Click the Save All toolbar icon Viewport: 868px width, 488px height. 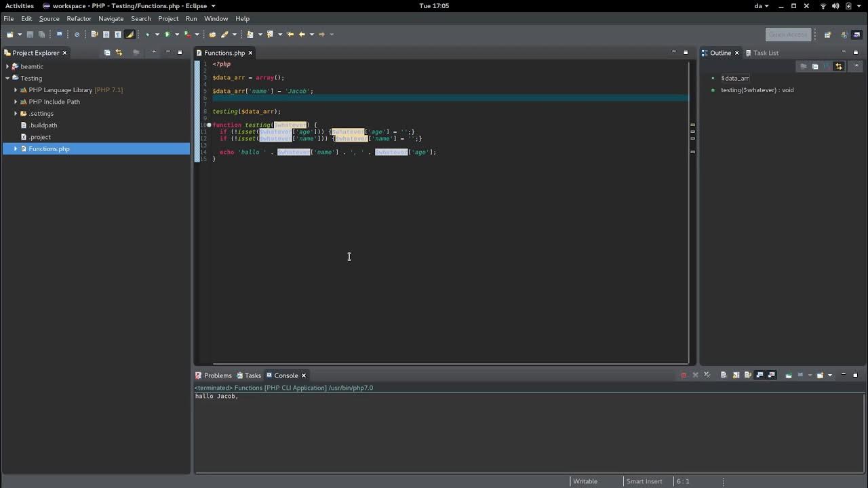[x=41, y=34]
